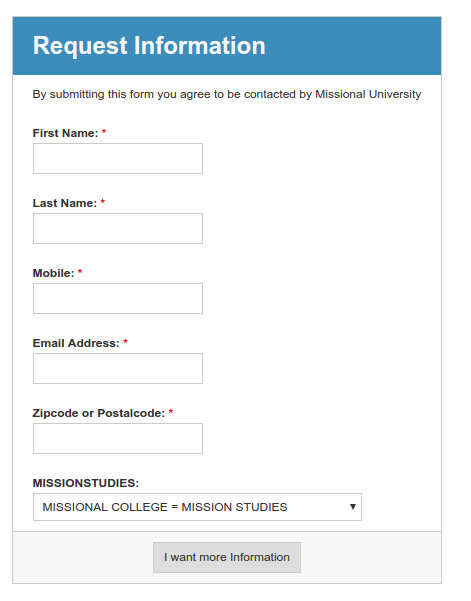Click the required asterisk by Zipcode label
Image resolution: width=471 pixels, height=601 pixels.
pyautogui.click(x=171, y=411)
